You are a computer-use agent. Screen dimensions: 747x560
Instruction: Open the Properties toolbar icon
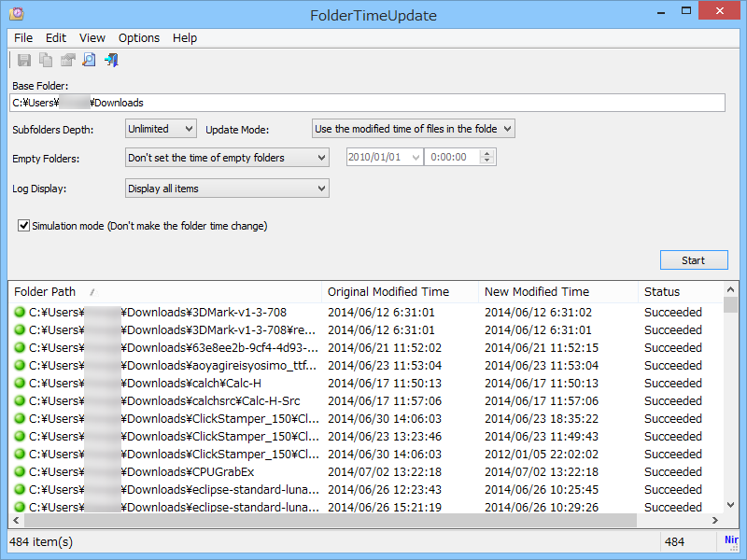[67, 60]
